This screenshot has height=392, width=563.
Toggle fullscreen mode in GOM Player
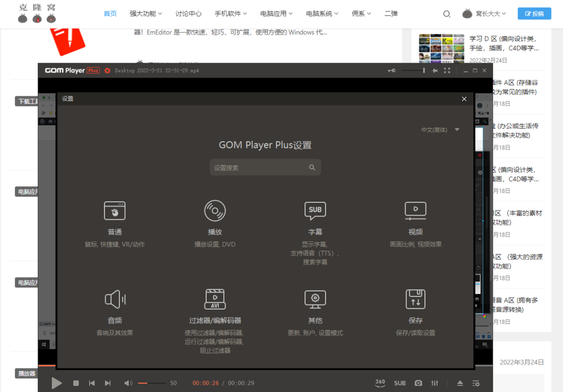(446, 70)
